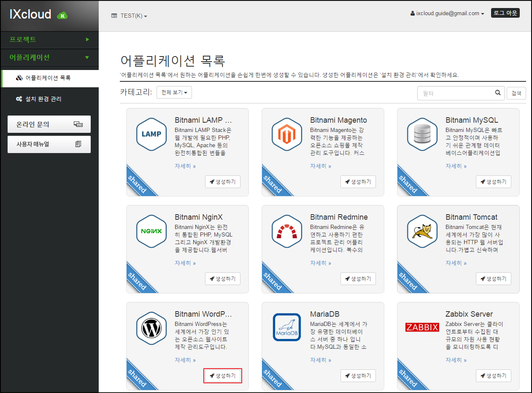The height and width of the screenshot is (393, 532).
Task: Click the 검색 search button
Action: click(516, 93)
